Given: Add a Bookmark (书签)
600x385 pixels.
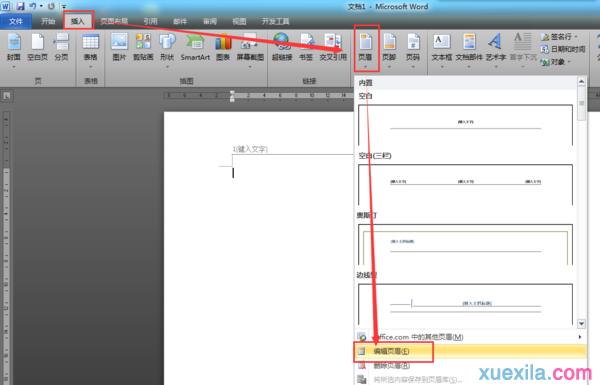Looking at the screenshot, I should [306, 47].
